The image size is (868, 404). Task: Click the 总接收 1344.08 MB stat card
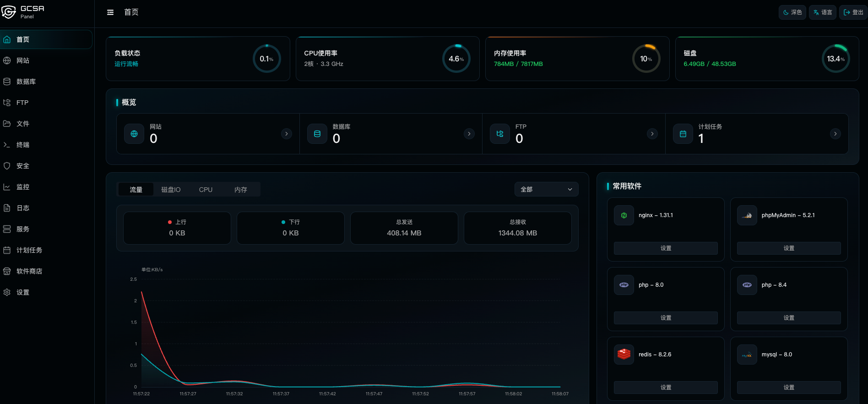click(x=518, y=228)
